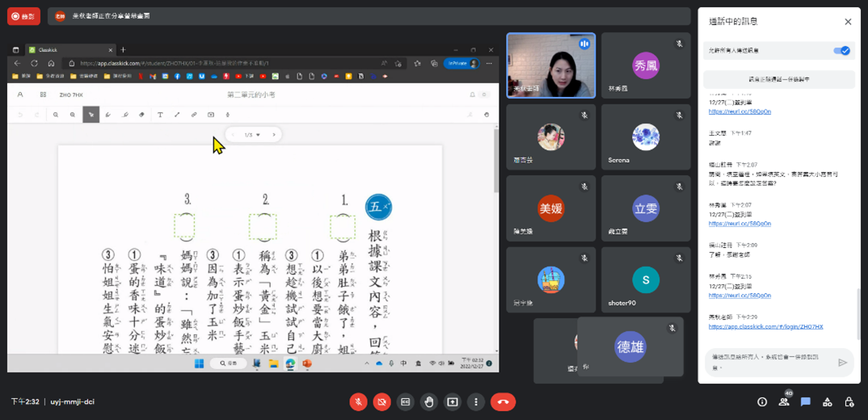Viewport: 868px width, 420px height.
Task: Click the shared browser address bar
Action: pyautogui.click(x=234, y=63)
